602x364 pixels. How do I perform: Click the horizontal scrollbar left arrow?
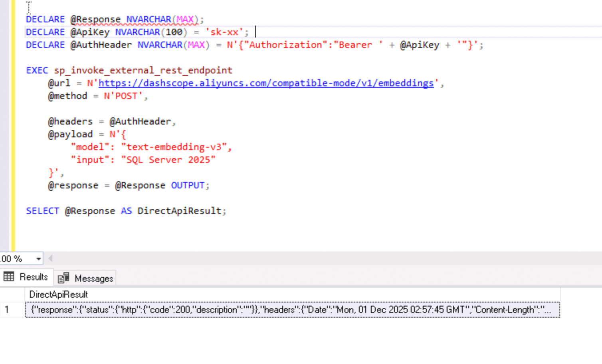(51, 259)
